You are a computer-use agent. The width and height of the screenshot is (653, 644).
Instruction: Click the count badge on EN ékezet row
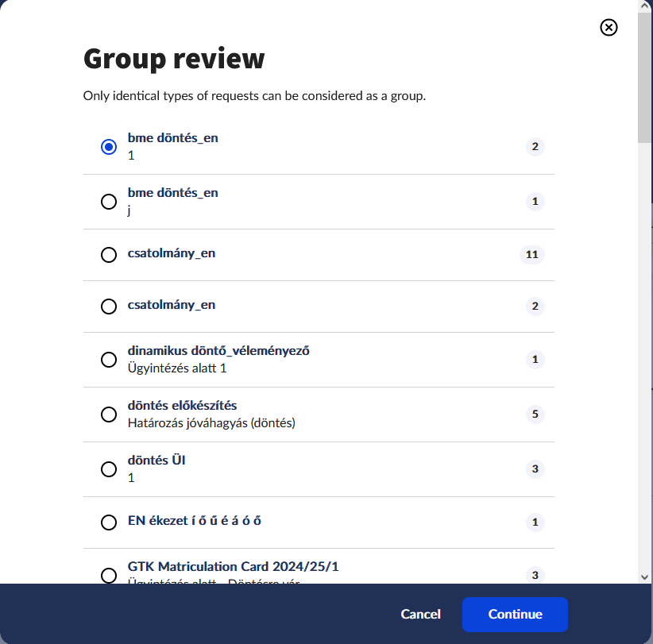click(535, 522)
